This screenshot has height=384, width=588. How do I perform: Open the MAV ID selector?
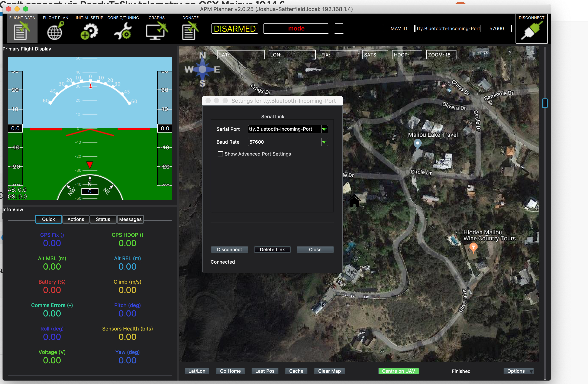pos(398,28)
